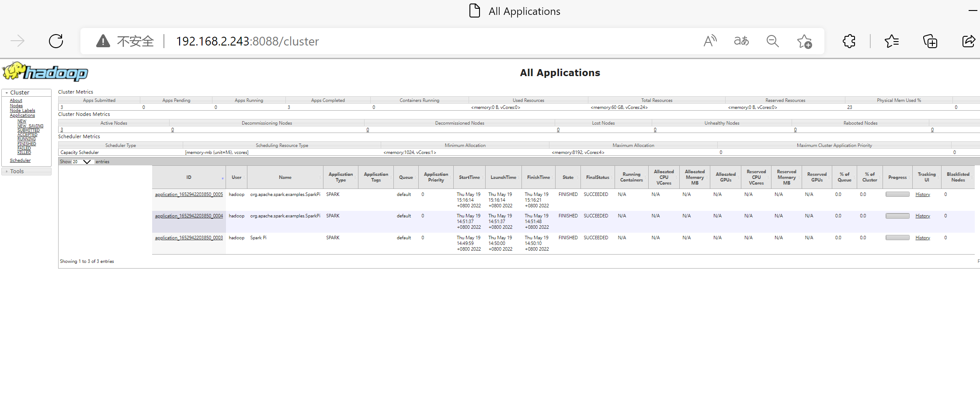Open the Scheduler link in sidebar

(x=20, y=161)
